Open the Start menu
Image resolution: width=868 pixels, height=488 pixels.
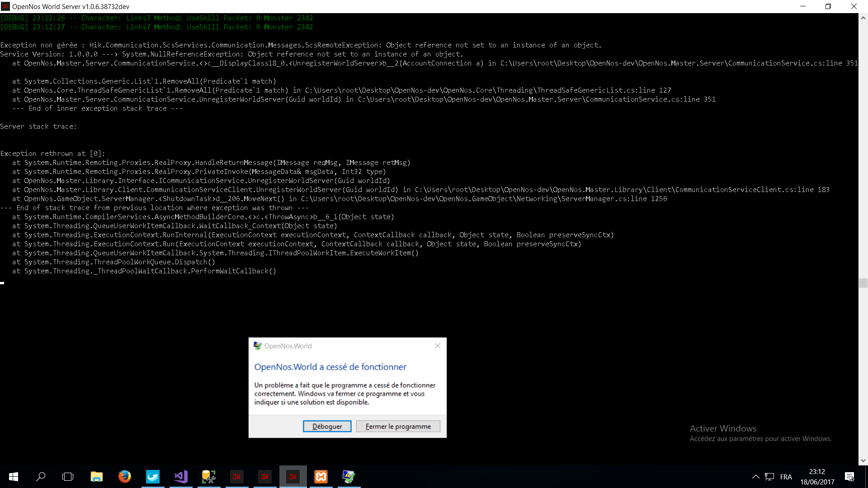(13, 477)
